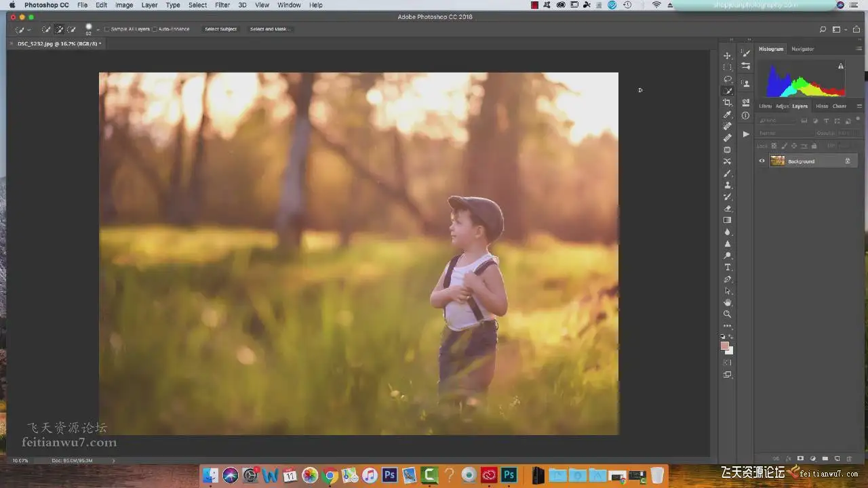Image resolution: width=868 pixels, height=488 pixels.
Task: Open the Filter menu
Action: point(222,5)
